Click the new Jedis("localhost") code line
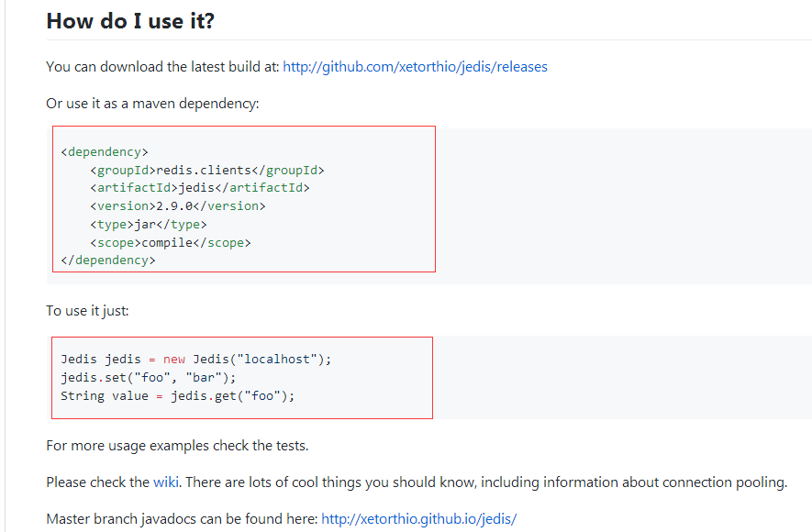 (x=195, y=360)
